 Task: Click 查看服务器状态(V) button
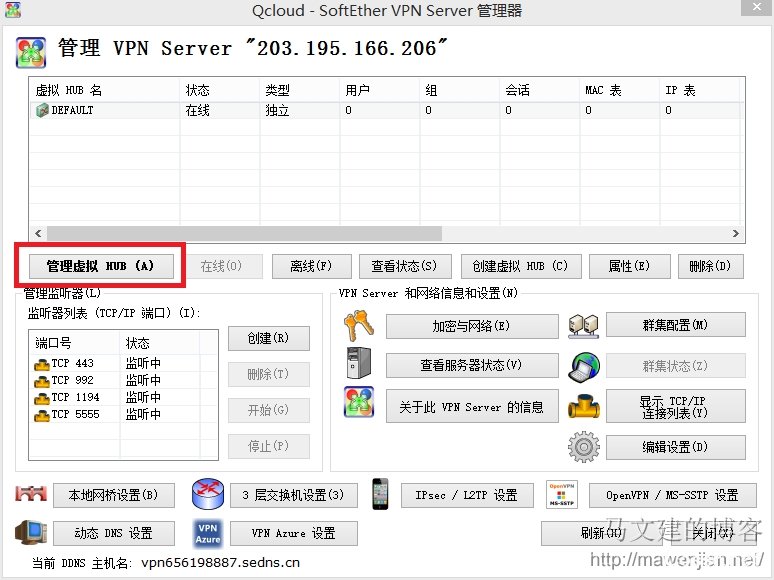[x=472, y=365]
